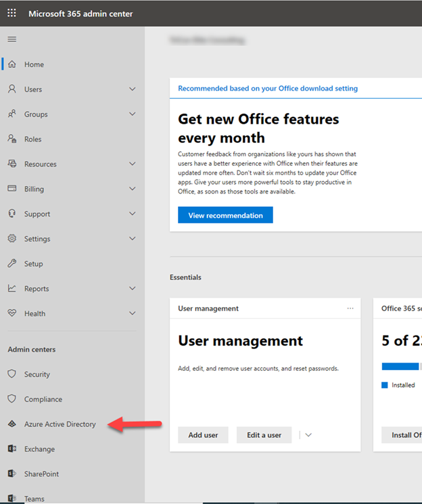Click the Compliance shield icon

[12, 399]
